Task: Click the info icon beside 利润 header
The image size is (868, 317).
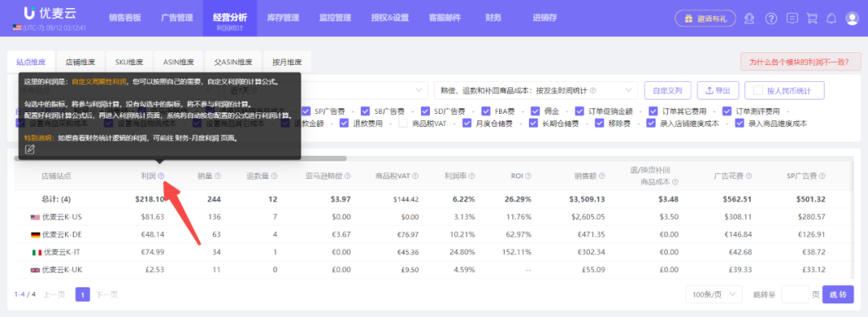Action: (x=161, y=176)
